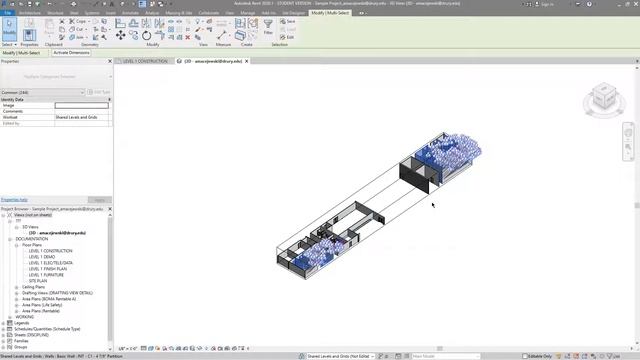This screenshot has height=360, width=640.
Task: Click the Save selection button
Action: 287,21
